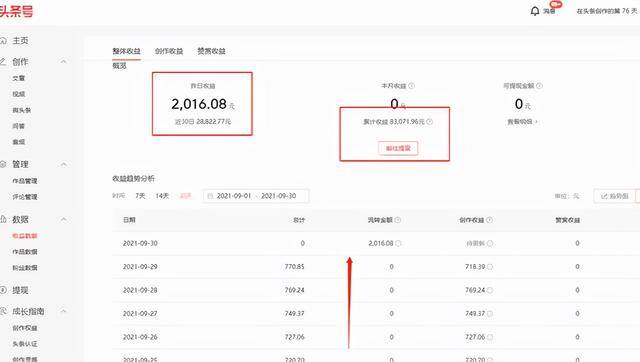Open 微头条 under 创作

point(22,110)
